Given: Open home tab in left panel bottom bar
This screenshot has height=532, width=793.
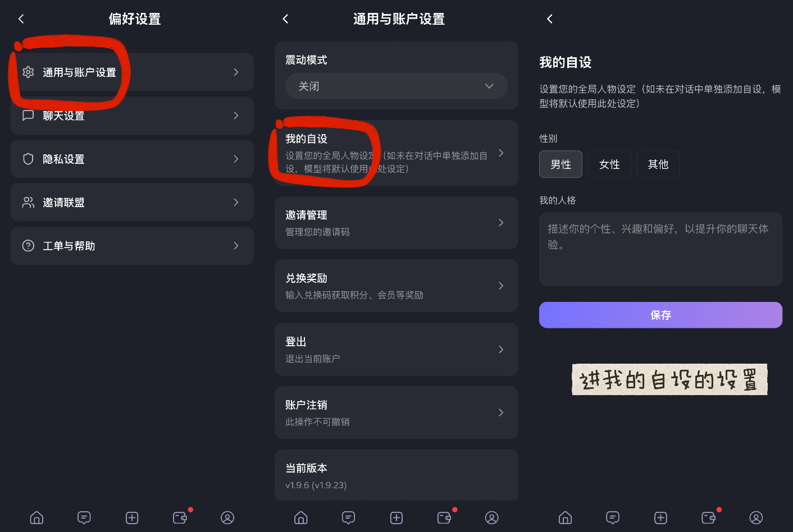Looking at the screenshot, I should click(x=37, y=517).
